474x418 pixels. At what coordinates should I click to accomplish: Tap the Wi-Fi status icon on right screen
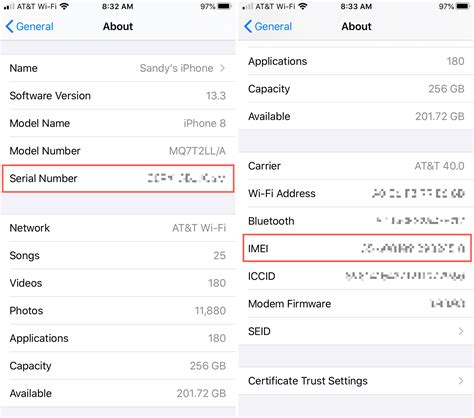click(303, 6)
